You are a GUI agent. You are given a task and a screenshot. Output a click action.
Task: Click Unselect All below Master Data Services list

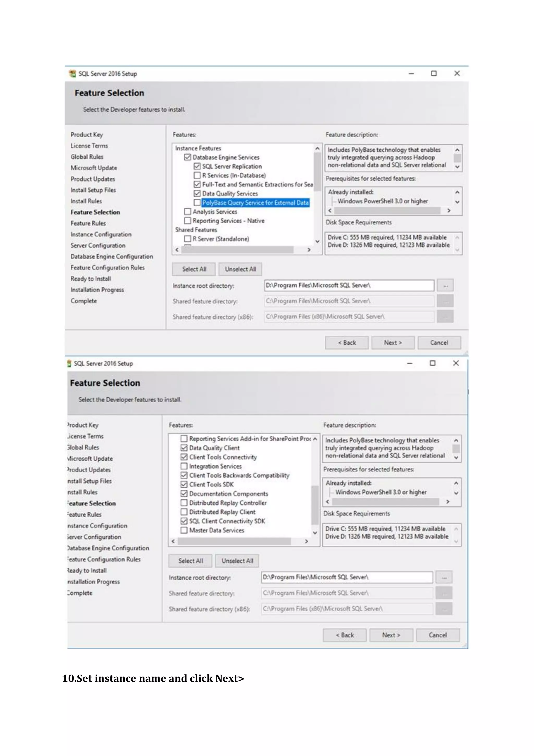(x=237, y=561)
